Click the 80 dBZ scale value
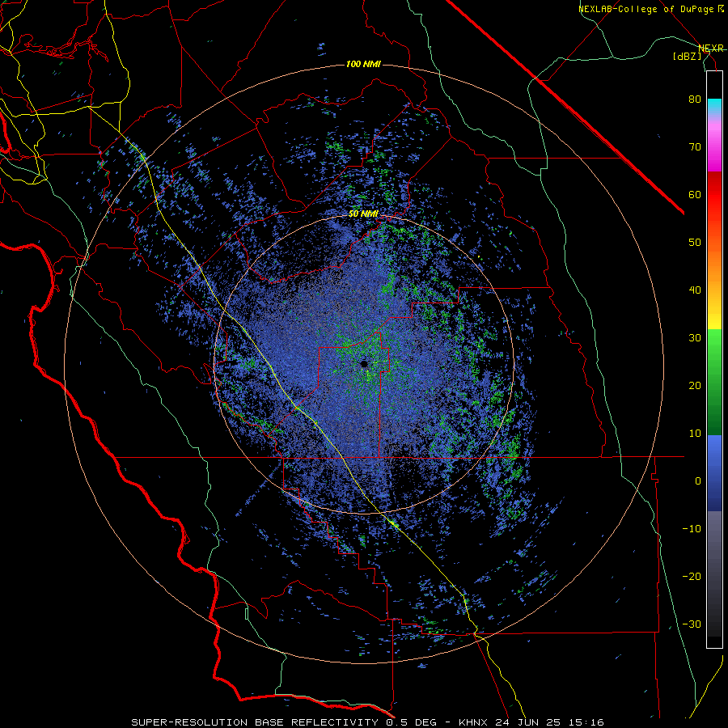Viewport: 728px width, 728px height. pyautogui.click(x=695, y=99)
